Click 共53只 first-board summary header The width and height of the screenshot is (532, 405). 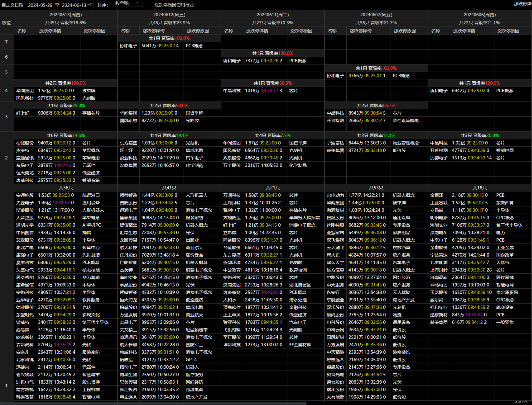[x=376, y=188]
